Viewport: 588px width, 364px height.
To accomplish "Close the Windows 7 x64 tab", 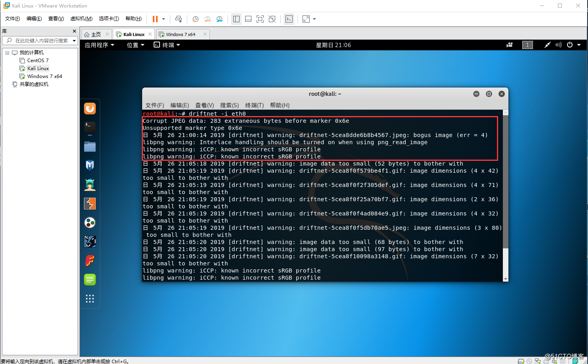I will pyautogui.click(x=205, y=34).
